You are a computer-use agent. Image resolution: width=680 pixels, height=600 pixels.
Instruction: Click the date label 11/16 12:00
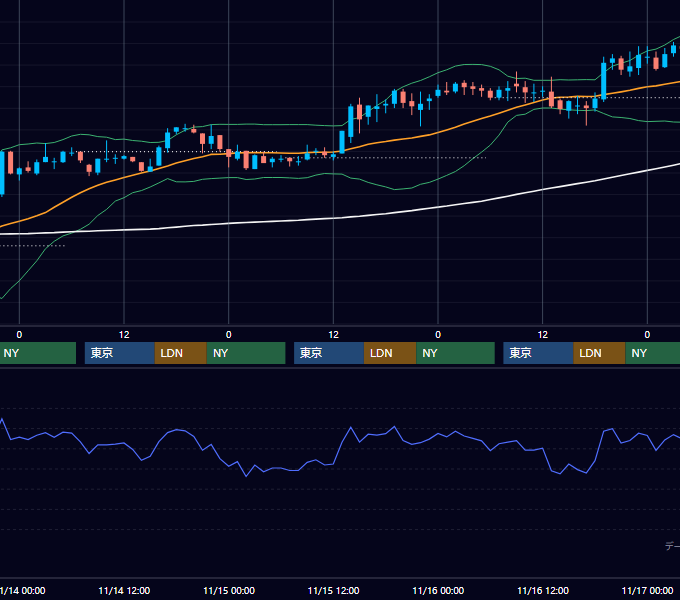(x=543, y=590)
